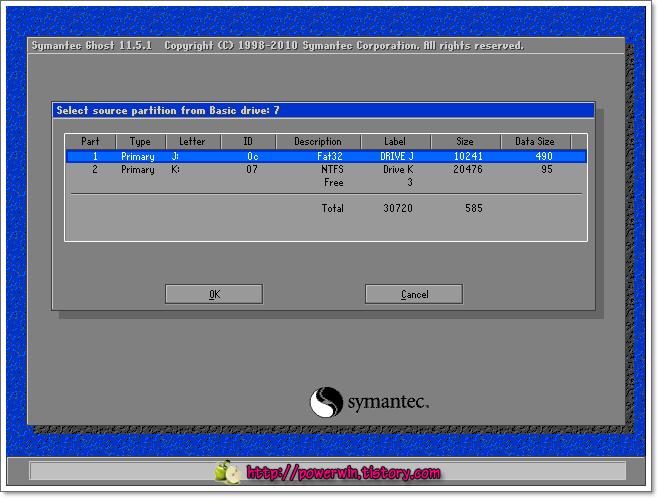Click the ID value 0c

(252, 156)
